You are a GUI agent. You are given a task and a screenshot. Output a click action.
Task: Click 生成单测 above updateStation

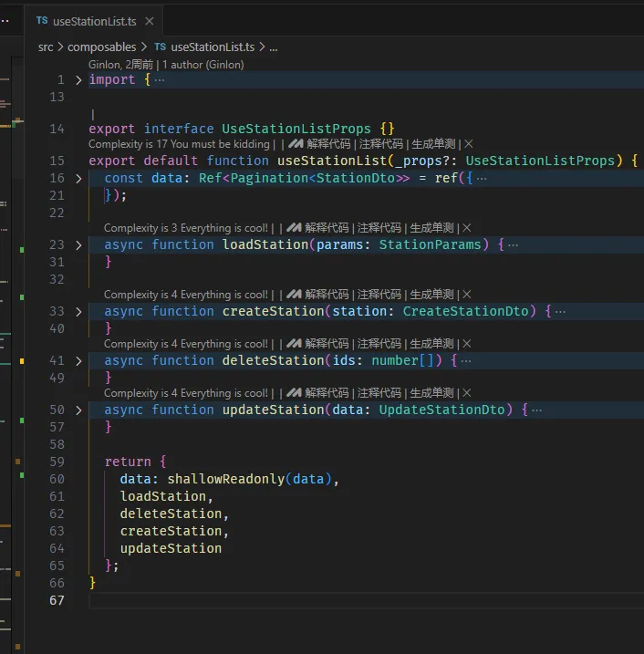pos(431,393)
